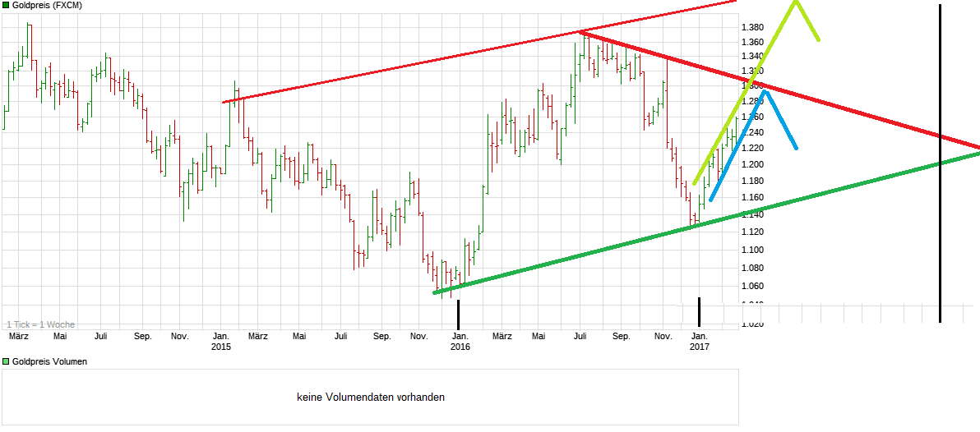Click where both red trendlines meet near Juli 2016
Screen dimensions: 980x432
580,32
